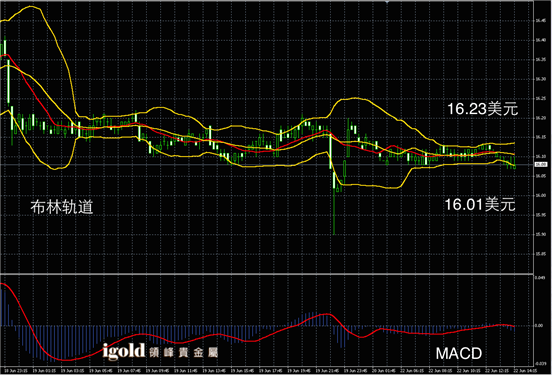552x375 pixels.
Task: Click the 16.00 price axis label
Action: click(540, 195)
